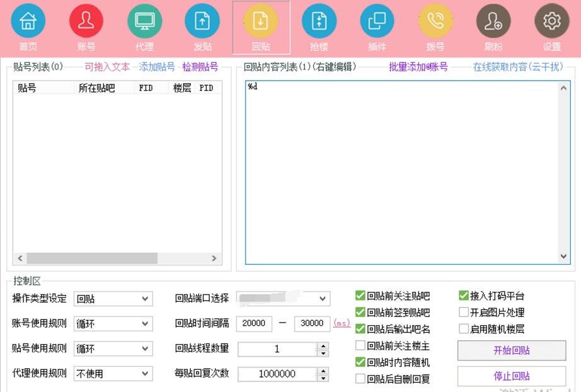Click the 可拖入文本 link
Screen dimensions: 581x392
(x=107, y=67)
